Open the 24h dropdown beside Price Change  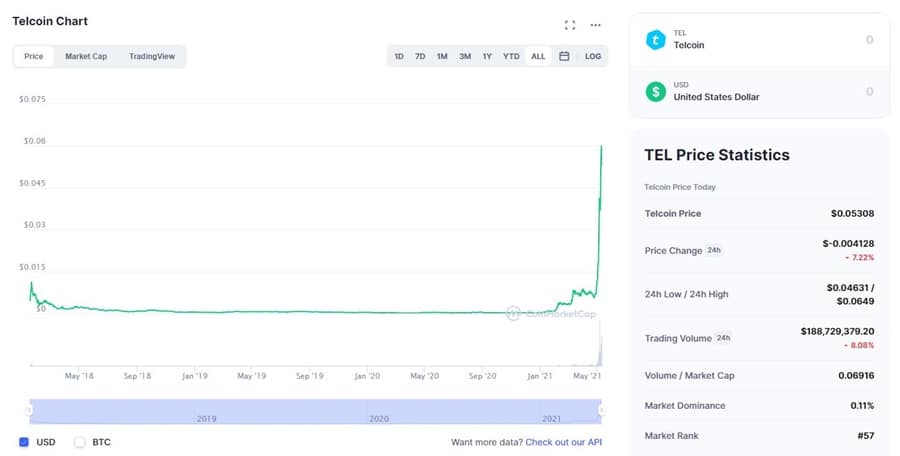(715, 250)
